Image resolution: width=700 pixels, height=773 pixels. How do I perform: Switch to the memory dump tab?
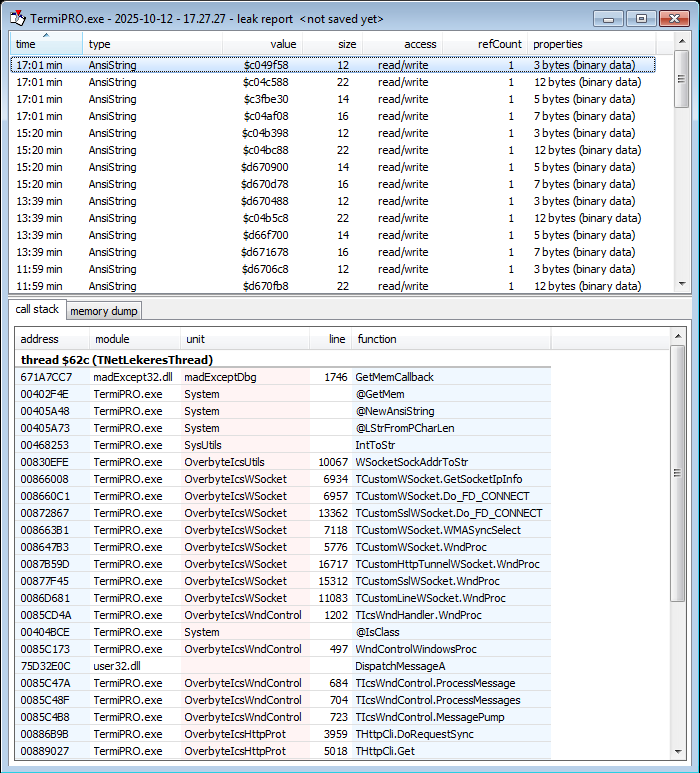tap(104, 311)
